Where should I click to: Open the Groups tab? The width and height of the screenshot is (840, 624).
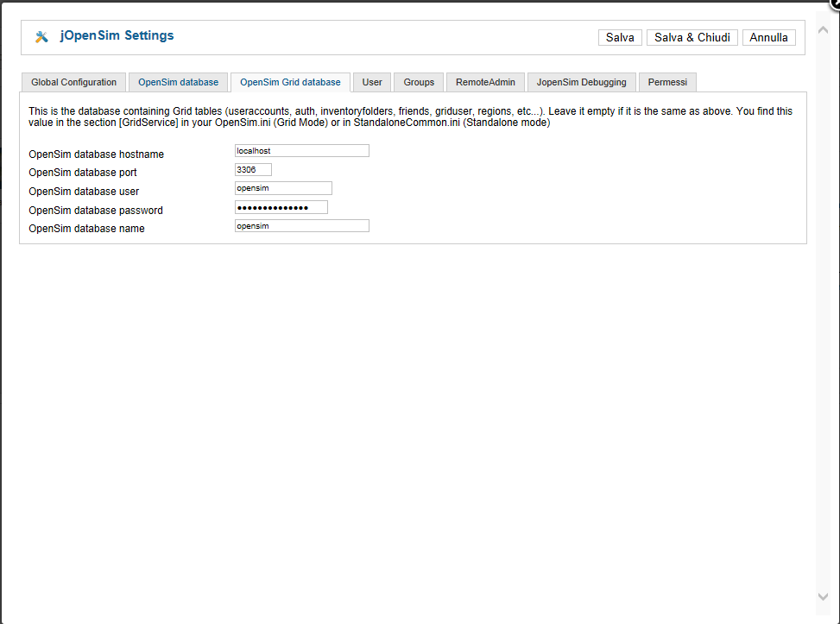point(419,83)
